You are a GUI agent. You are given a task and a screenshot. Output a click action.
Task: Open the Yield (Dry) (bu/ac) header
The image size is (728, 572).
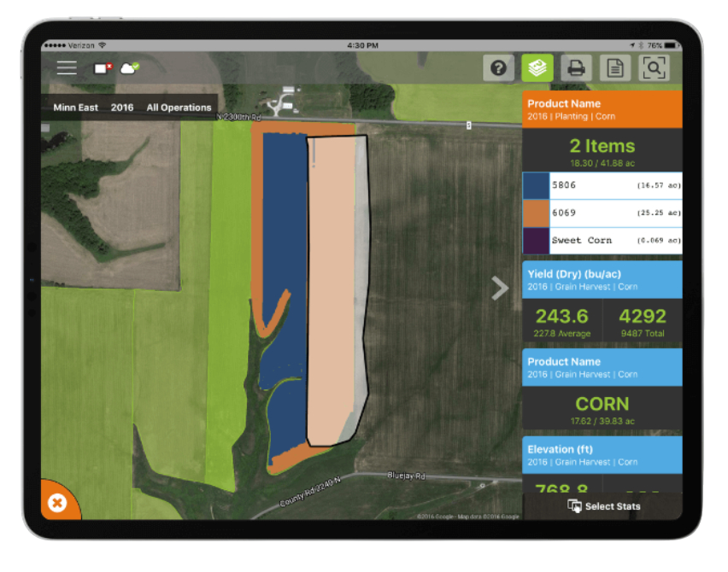[x=602, y=280]
